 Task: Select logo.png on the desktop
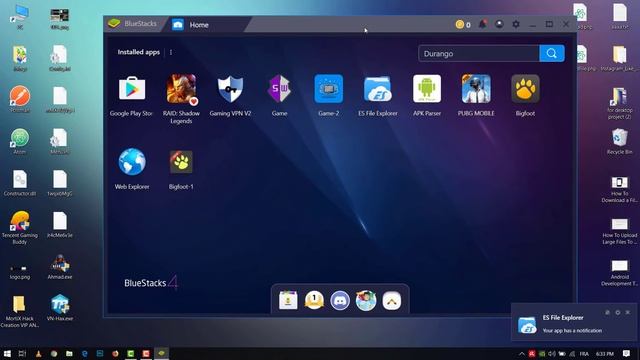(x=20, y=271)
